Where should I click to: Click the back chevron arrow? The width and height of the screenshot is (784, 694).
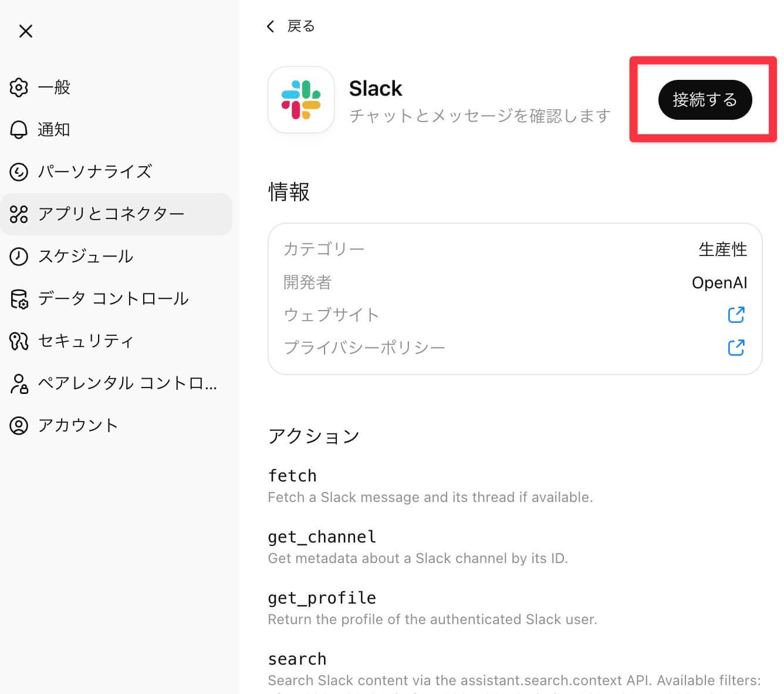271,26
